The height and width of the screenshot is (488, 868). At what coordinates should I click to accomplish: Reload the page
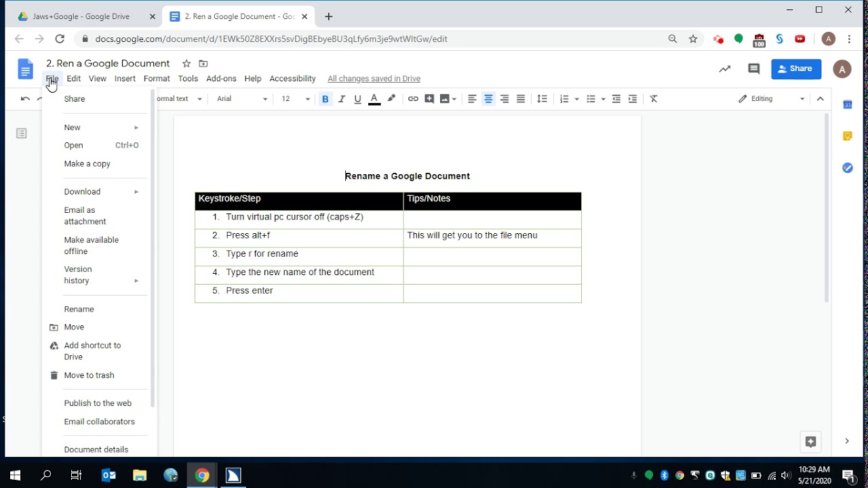click(60, 39)
